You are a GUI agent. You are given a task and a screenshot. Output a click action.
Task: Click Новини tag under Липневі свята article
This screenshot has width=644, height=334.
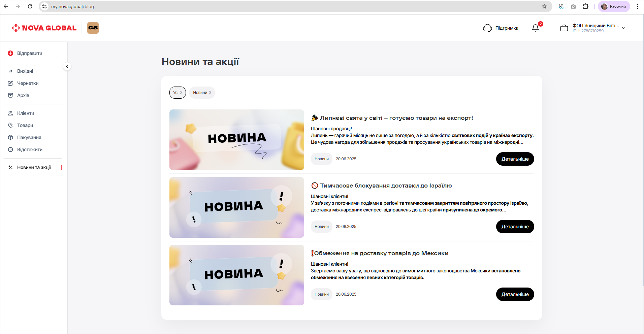[x=322, y=159]
